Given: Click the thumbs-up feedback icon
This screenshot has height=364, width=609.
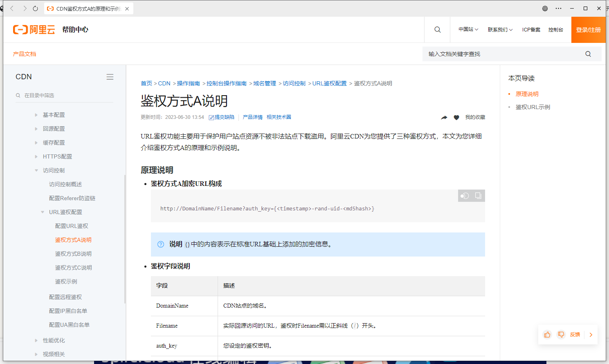Looking at the screenshot, I should (547, 335).
